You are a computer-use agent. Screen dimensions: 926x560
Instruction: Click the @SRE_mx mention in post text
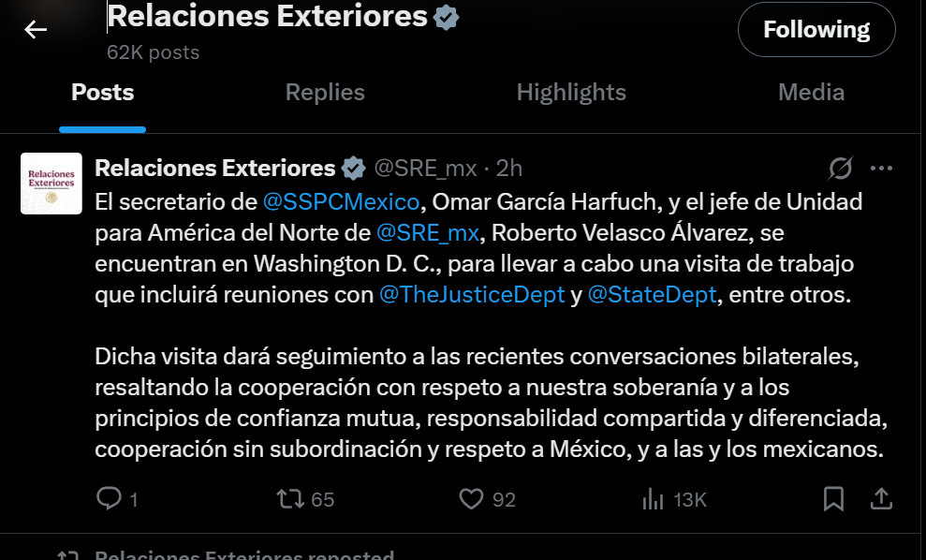(x=426, y=232)
